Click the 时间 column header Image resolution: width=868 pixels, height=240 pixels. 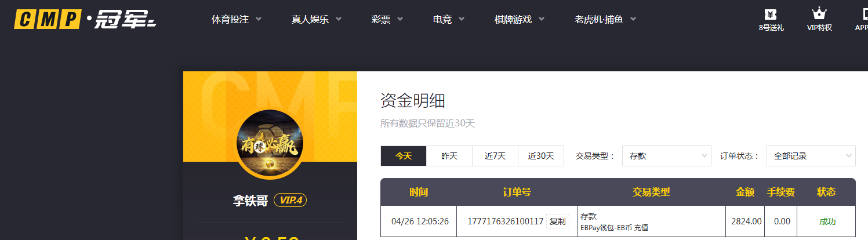pyautogui.click(x=419, y=192)
